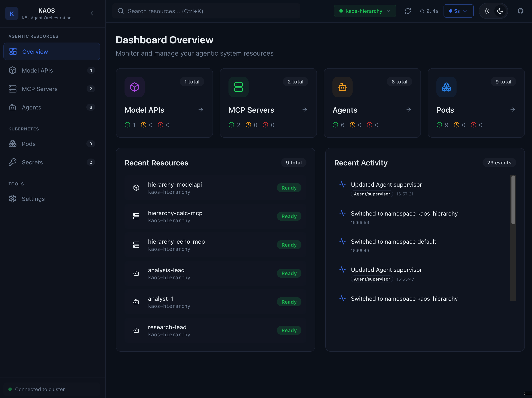Image resolution: width=532 pixels, height=398 pixels.
Task: Enable light mode with the sun icon
Action: (x=487, y=11)
